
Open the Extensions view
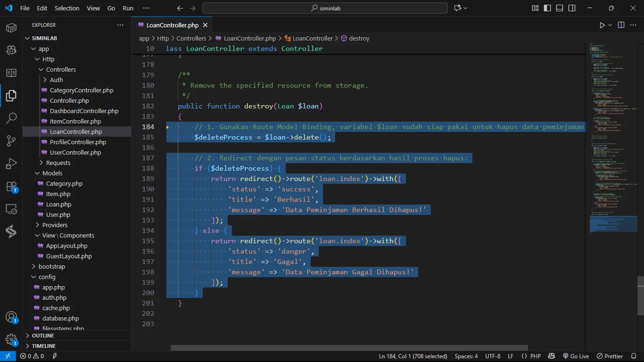pos(11,187)
